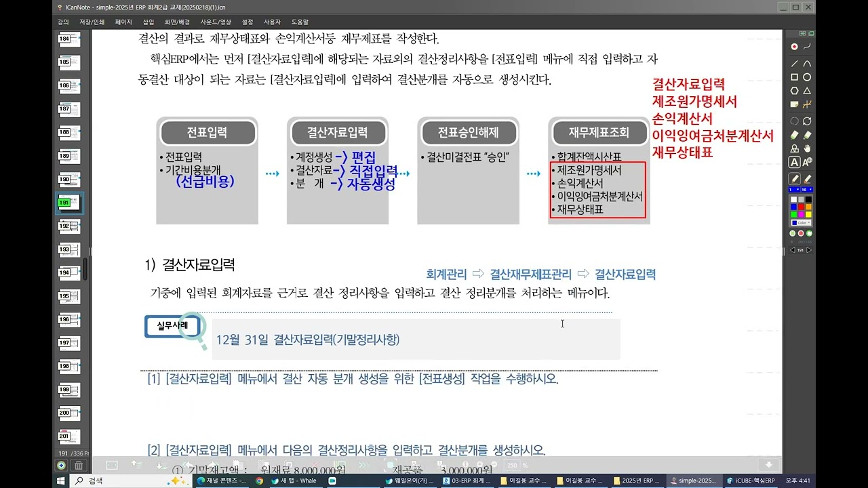868x488 pixels.
Task: Click the trash delete page icon
Action: coord(79,465)
